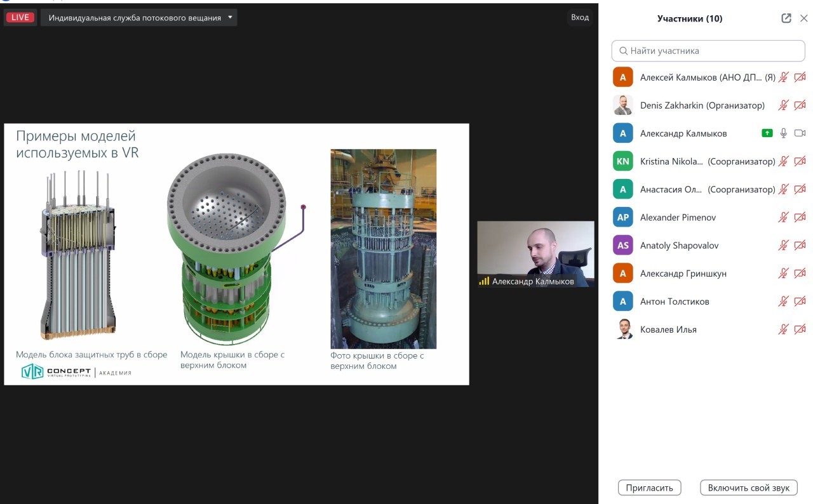Click the camera icon of Александр Калмыков
The height and width of the screenshot is (504, 813).
click(800, 133)
